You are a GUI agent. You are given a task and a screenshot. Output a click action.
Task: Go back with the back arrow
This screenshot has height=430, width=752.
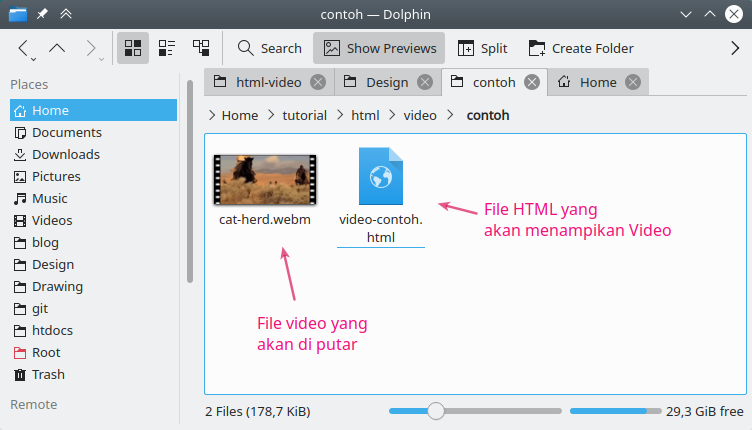click(x=23, y=48)
